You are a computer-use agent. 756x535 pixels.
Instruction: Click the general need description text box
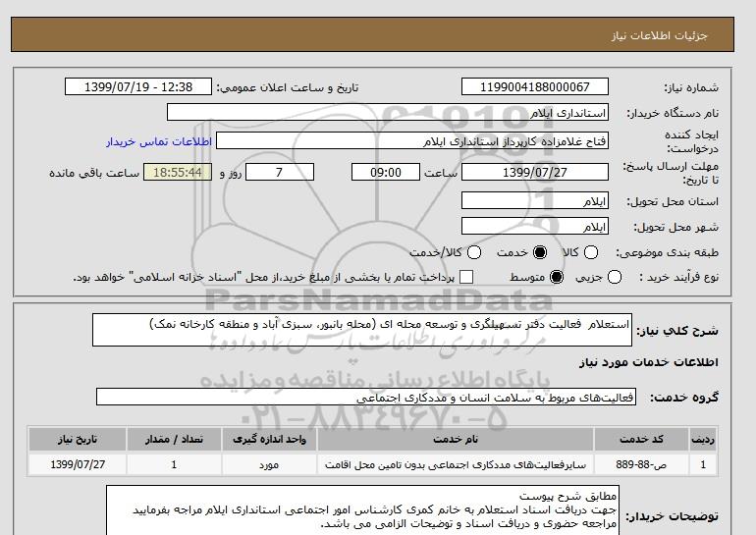click(362, 330)
